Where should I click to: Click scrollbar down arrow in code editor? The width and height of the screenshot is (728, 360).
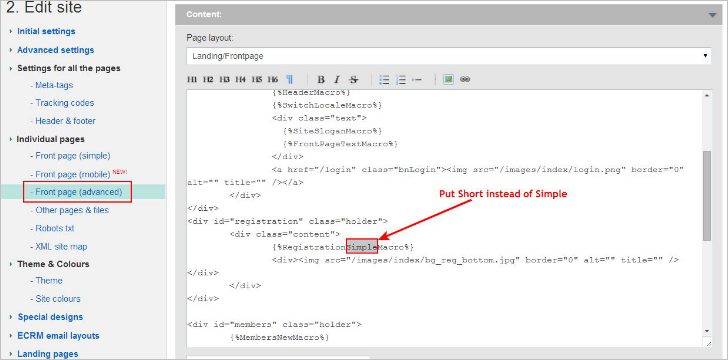click(707, 331)
